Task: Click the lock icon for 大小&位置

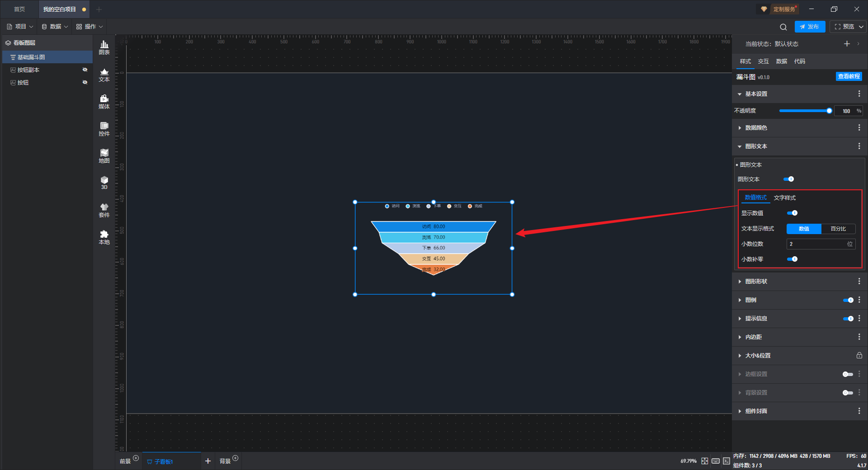Action: pyautogui.click(x=859, y=356)
